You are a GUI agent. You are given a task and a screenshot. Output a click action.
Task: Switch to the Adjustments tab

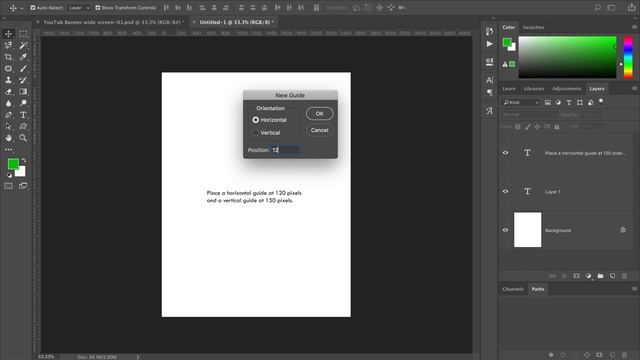567,89
